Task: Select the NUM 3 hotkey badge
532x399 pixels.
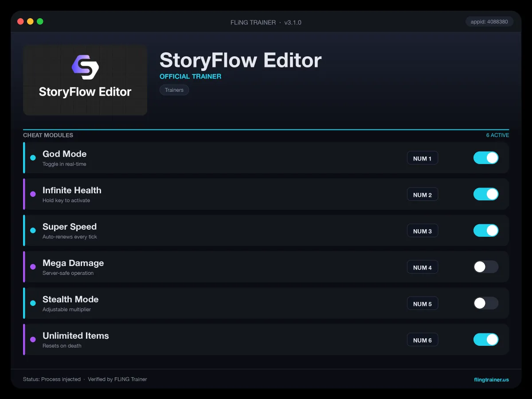Action: (422, 231)
